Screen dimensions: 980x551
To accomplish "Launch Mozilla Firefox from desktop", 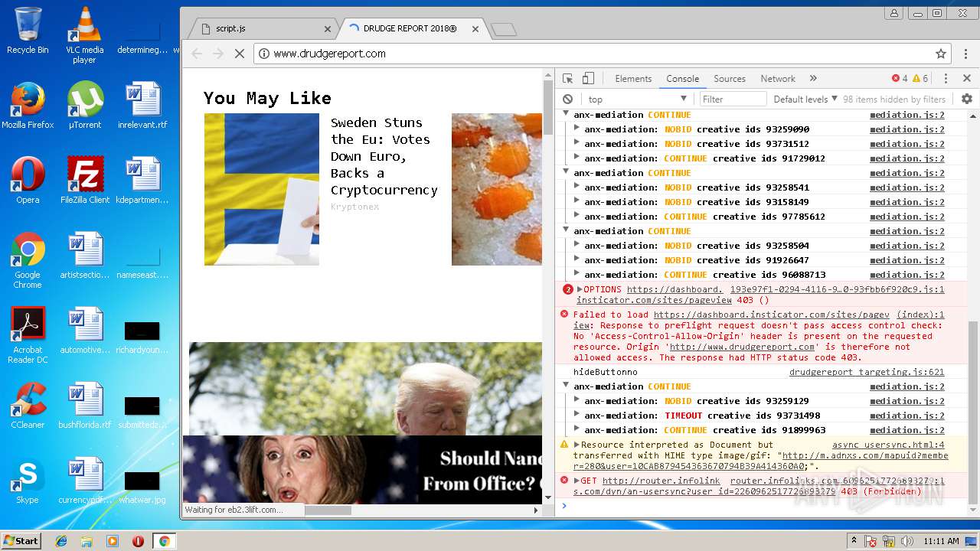I will [x=28, y=105].
